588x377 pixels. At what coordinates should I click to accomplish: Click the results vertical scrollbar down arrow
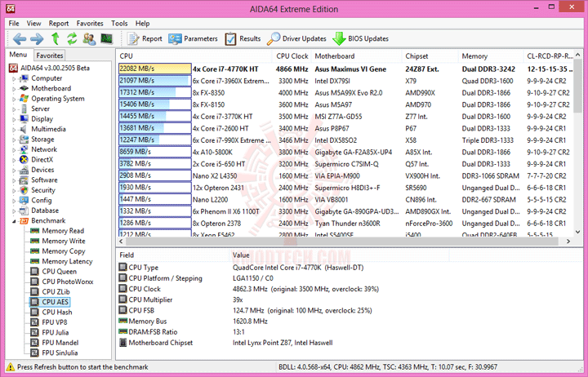[x=578, y=232]
